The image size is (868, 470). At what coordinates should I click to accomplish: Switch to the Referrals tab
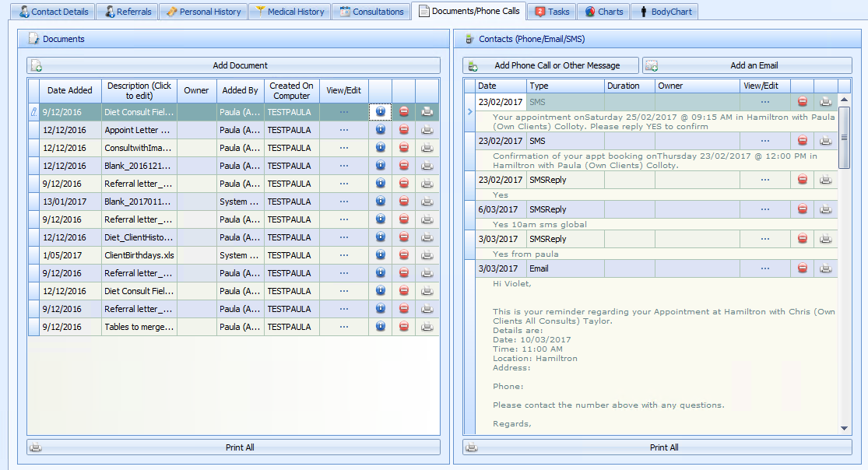(128, 12)
